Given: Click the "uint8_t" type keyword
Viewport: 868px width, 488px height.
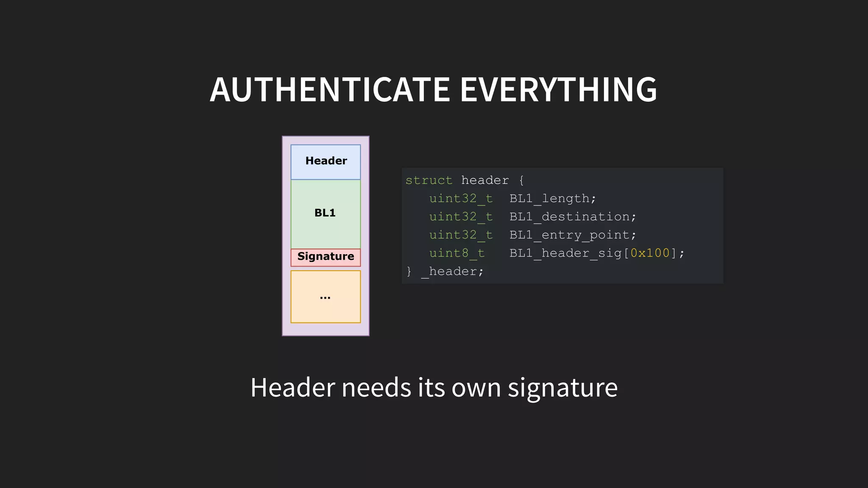Looking at the screenshot, I should click(x=456, y=253).
